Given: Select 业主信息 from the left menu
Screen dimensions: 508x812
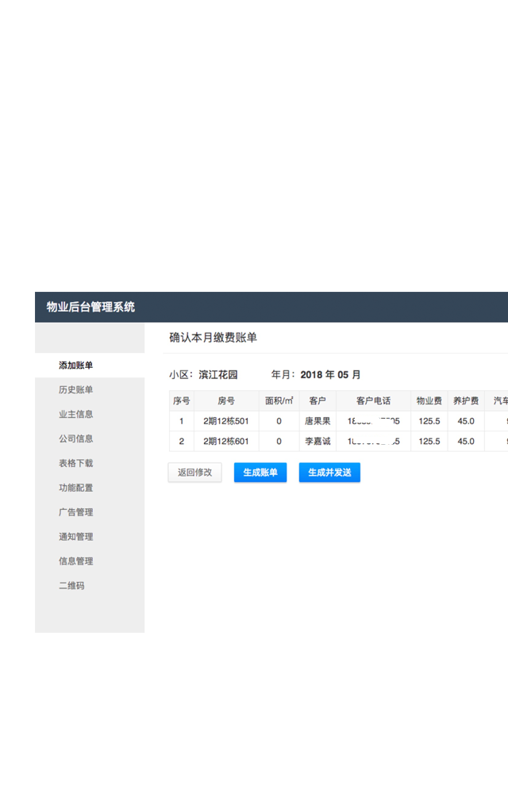Looking at the screenshot, I should tap(76, 415).
